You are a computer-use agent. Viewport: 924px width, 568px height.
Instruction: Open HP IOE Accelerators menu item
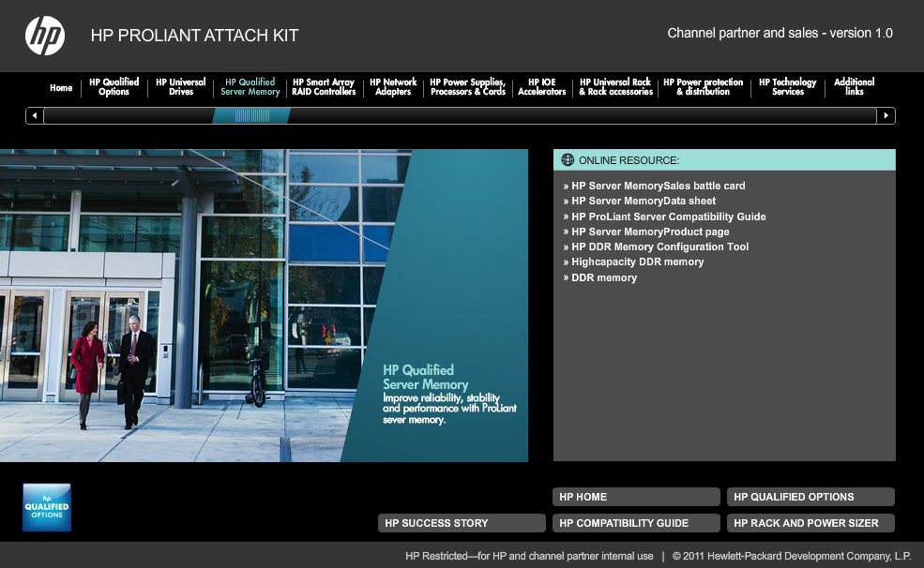pyautogui.click(x=541, y=86)
